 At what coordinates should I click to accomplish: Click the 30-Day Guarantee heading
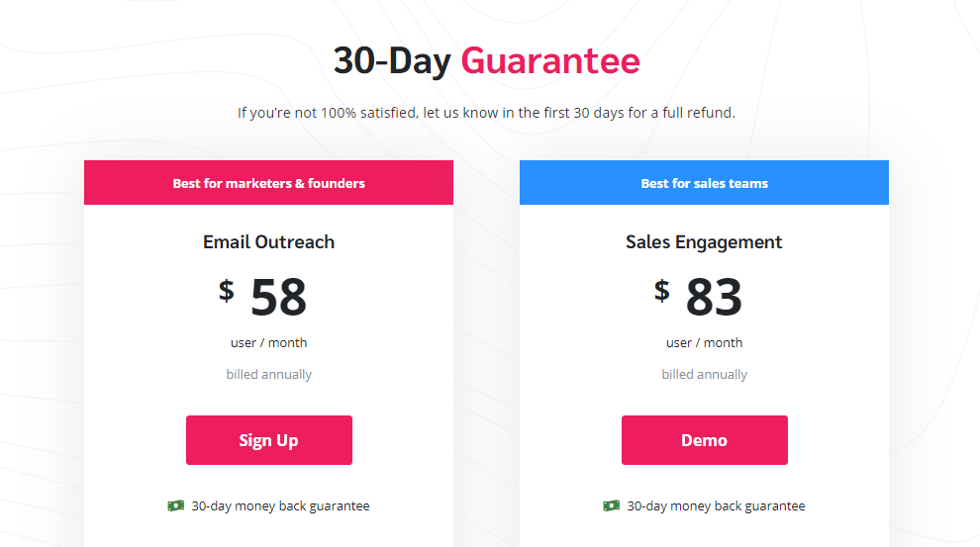[486, 60]
